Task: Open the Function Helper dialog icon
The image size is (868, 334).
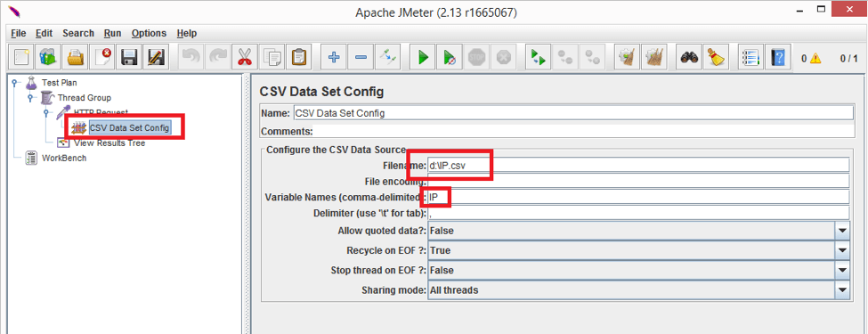Action: [750, 56]
